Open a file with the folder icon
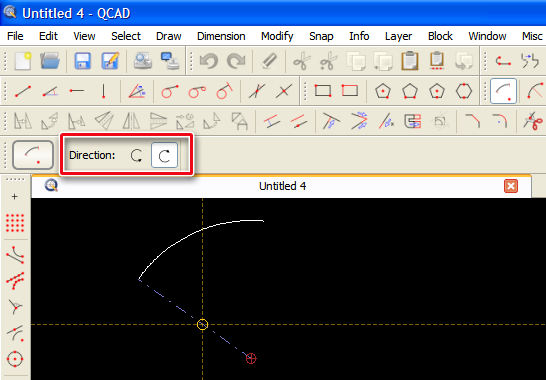The width and height of the screenshot is (546, 380). pyautogui.click(x=50, y=61)
